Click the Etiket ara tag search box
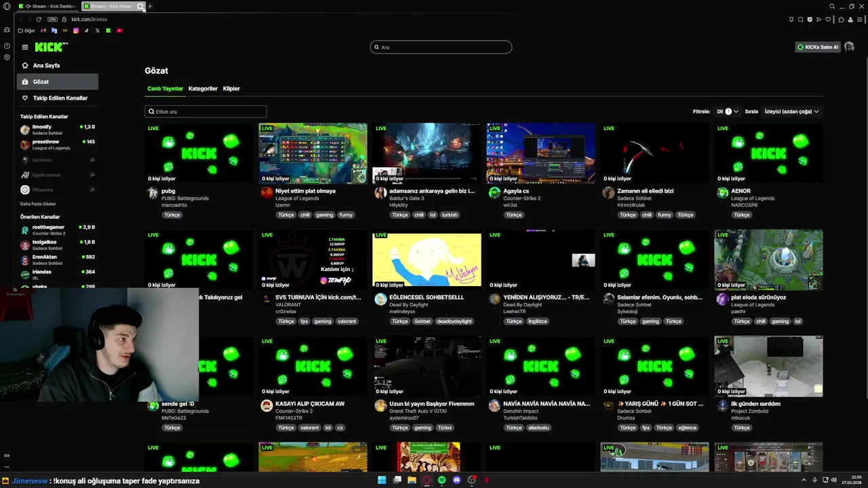868x488 pixels. 205,111
